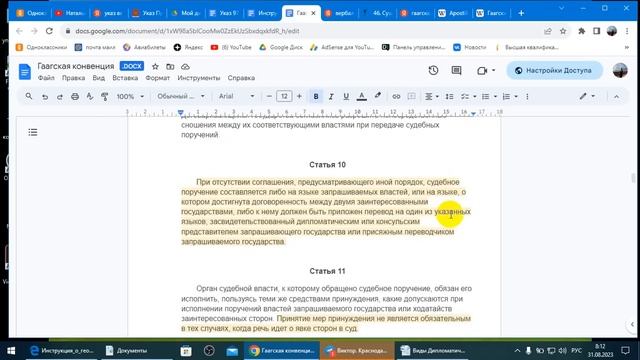Viewport: 640px width, 360px height.
Task: Click the Статья 10 heading
Action: coord(327,165)
